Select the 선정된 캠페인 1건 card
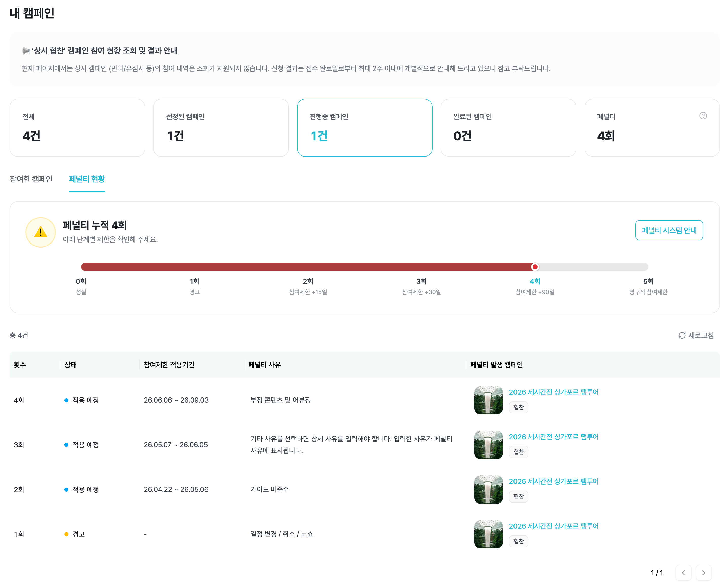The width and height of the screenshot is (720, 588). coord(221,128)
